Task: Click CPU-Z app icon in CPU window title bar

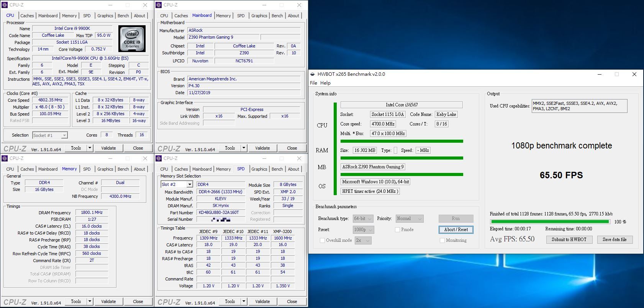Action: pyautogui.click(x=5, y=5)
